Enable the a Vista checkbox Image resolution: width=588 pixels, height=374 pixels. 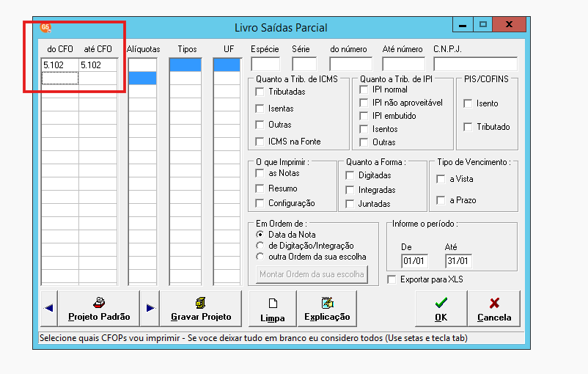[x=441, y=179]
